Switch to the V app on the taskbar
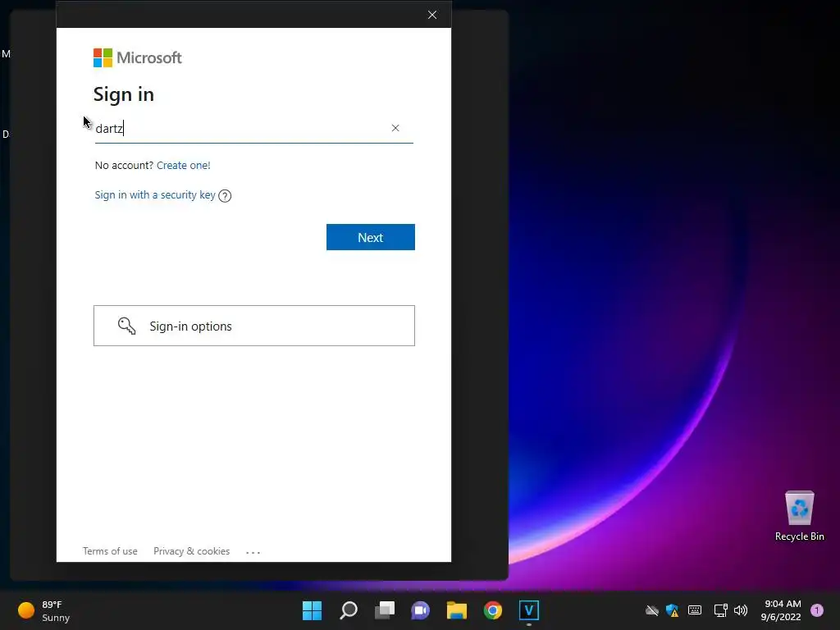The image size is (840, 630). [x=529, y=610]
